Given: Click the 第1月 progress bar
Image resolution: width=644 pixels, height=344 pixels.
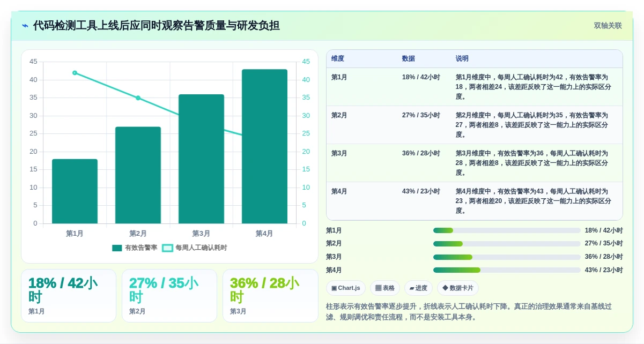Looking at the screenshot, I should (507, 230).
